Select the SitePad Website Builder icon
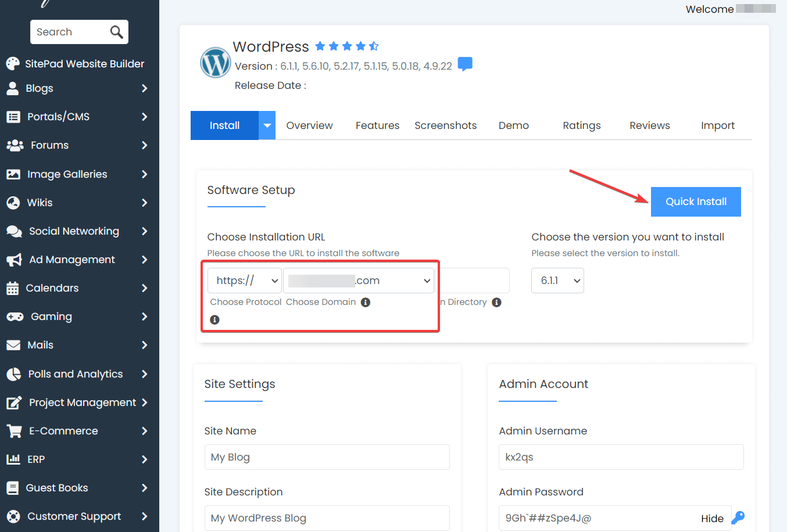 pyautogui.click(x=13, y=63)
